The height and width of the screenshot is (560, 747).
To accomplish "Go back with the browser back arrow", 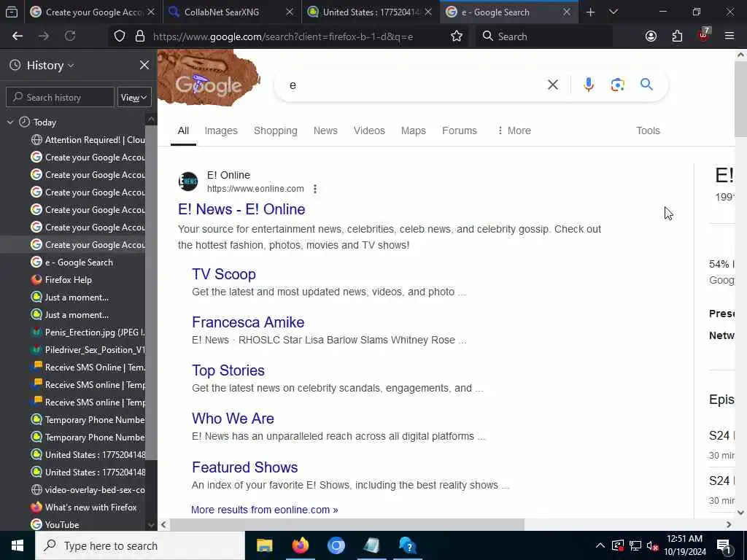I will pos(18,36).
